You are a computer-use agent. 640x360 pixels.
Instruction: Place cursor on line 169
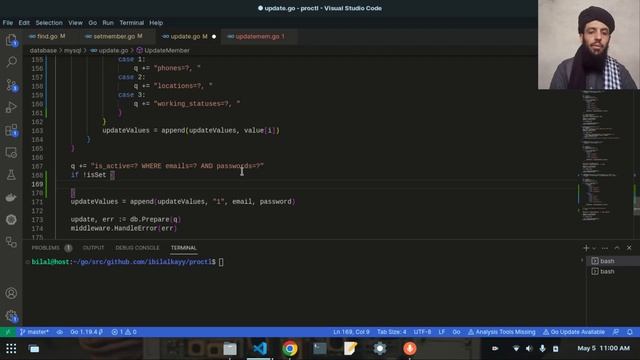pyautogui.click(x=318, y=184)
